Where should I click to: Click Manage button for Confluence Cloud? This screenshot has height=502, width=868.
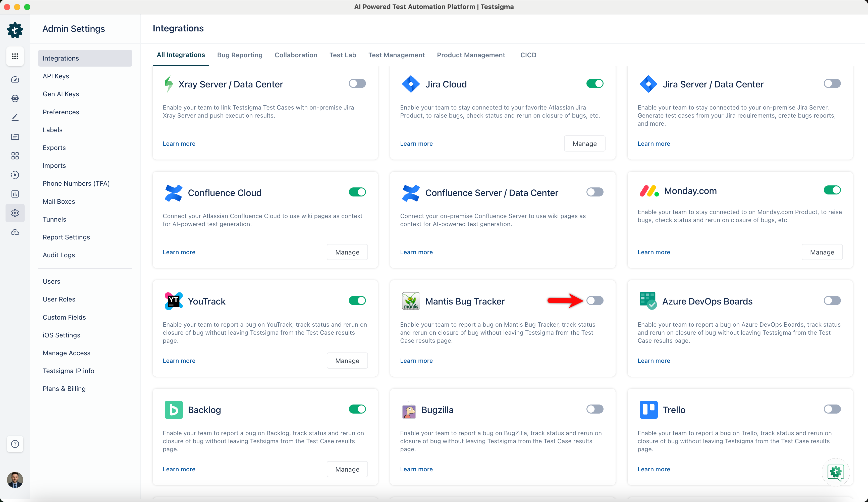click(x=347, y=252)
